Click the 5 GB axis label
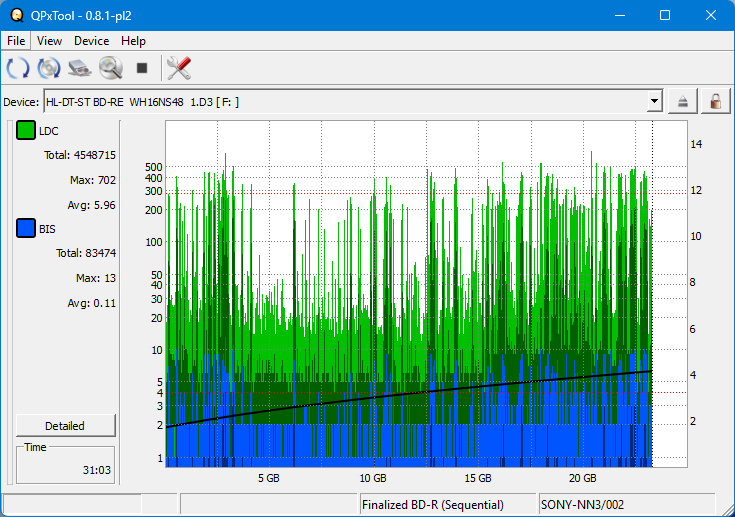Image resolution: width=735 pixels, height=517 pixels. [x=269, y=478]
